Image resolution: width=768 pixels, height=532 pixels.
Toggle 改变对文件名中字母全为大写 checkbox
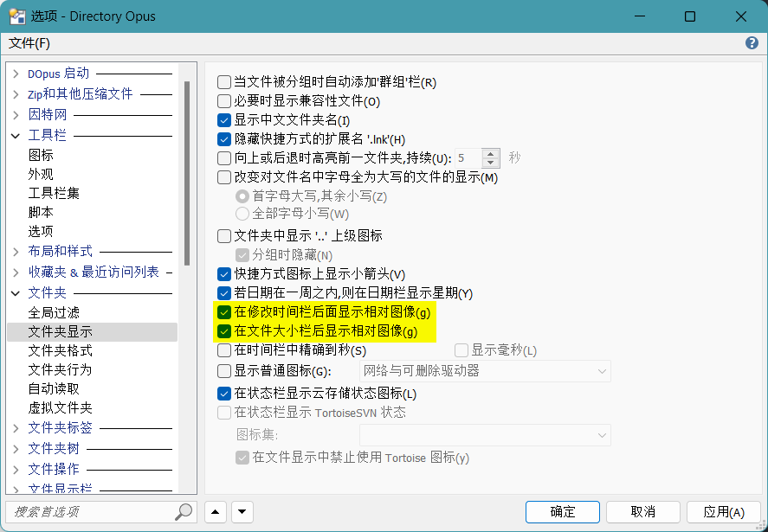pyautogui.click(x=224, y=177)
